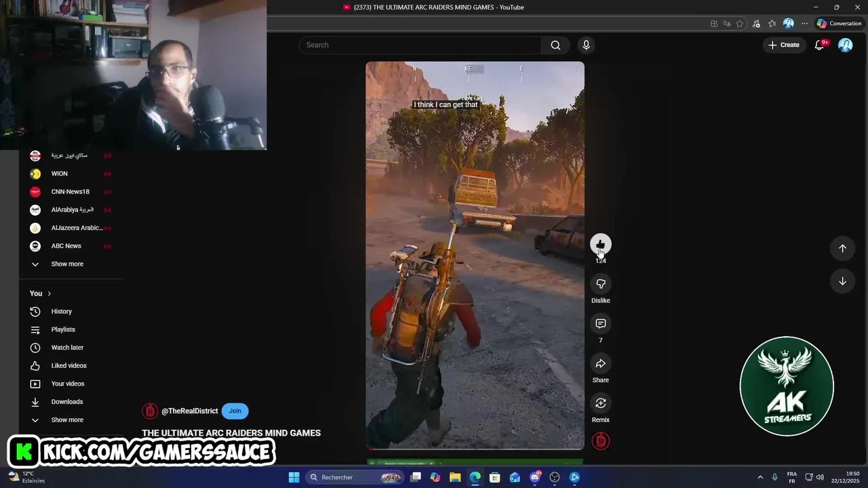Open Discord from the taskbar
Screen dimensions: 868x488
(x=535, y=477)
